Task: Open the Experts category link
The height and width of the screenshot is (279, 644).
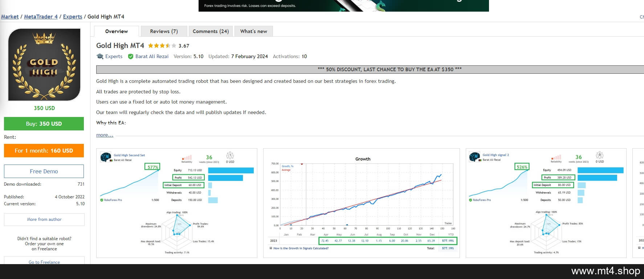Action: click(114, 56)
